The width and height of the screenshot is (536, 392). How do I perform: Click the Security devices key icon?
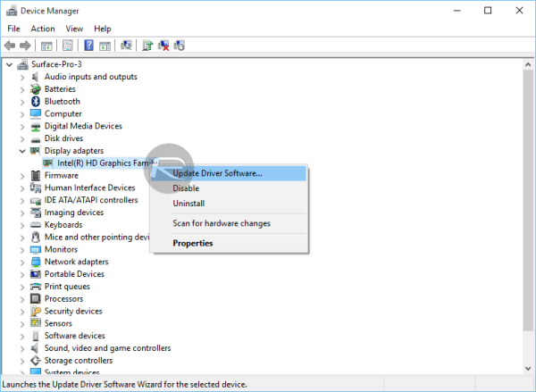point(36,311)
